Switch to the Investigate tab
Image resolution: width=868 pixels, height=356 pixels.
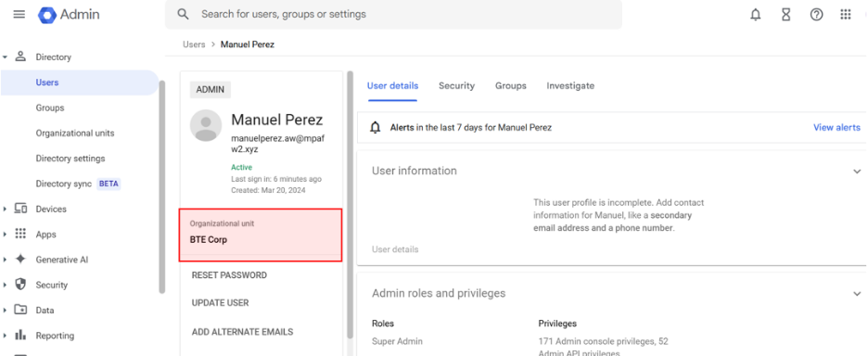click(570, 86)
